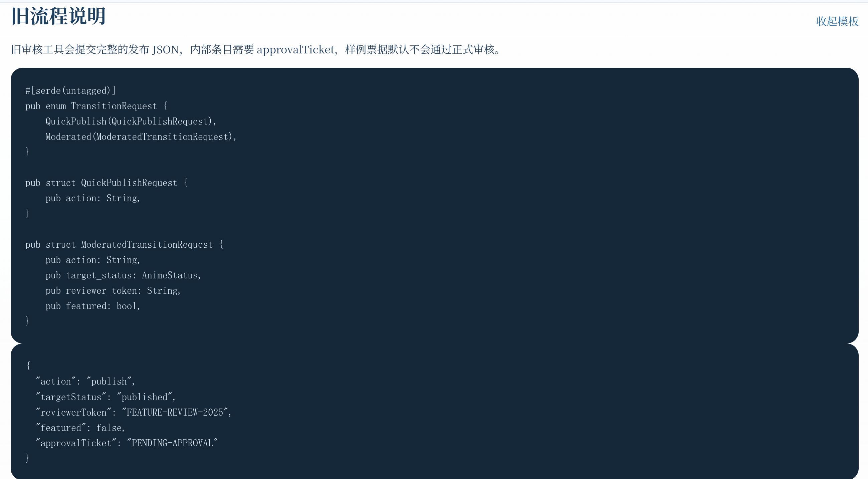Viewport: 868px width, 479px height.
Task: Click the JSON "targetStatus": "published" line
Action: pos(106,397)
